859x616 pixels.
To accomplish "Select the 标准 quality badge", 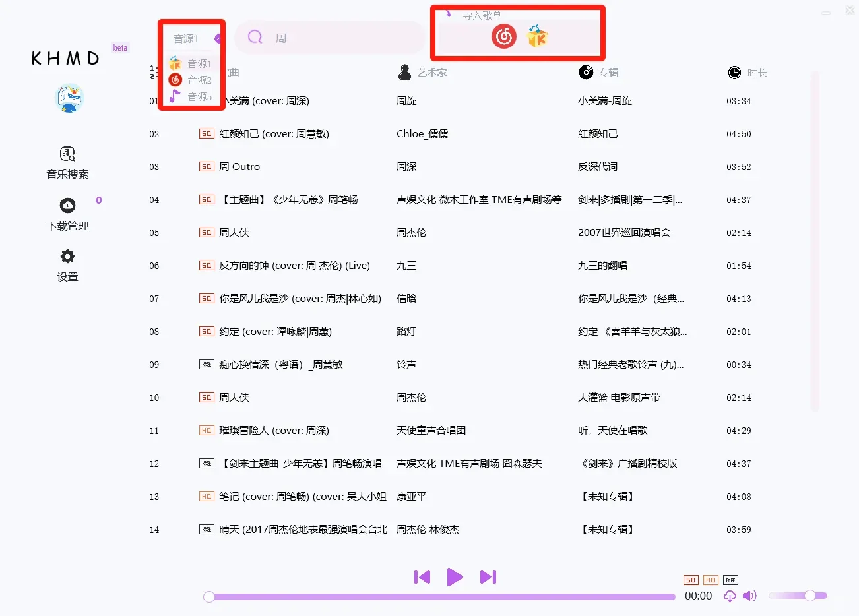I will click(x=730, y=580).
